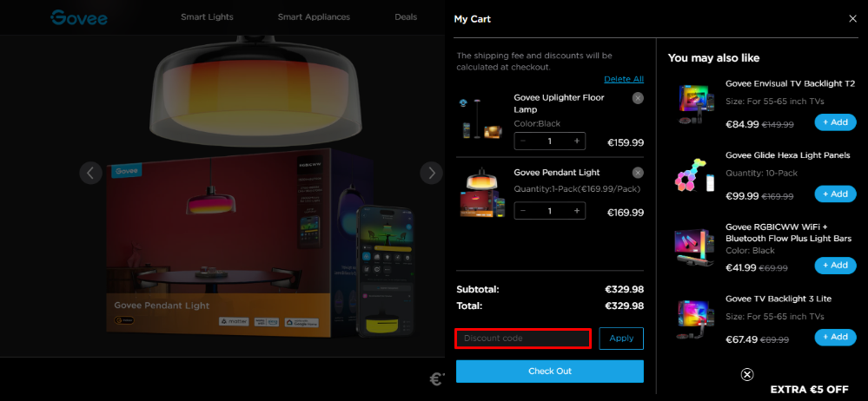Remove Govee Uplighter Floor Lamp from cart
This screenshot has height=401, width=868.
pos(638,98)
